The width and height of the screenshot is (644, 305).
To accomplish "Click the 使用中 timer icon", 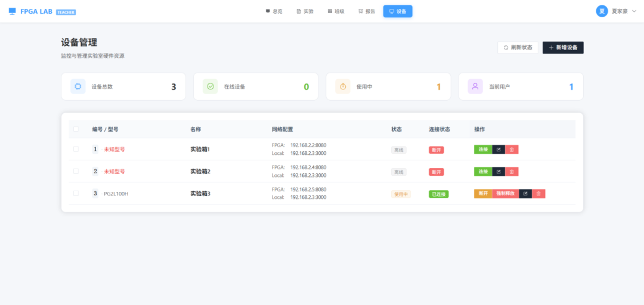I will click(342, 86).
